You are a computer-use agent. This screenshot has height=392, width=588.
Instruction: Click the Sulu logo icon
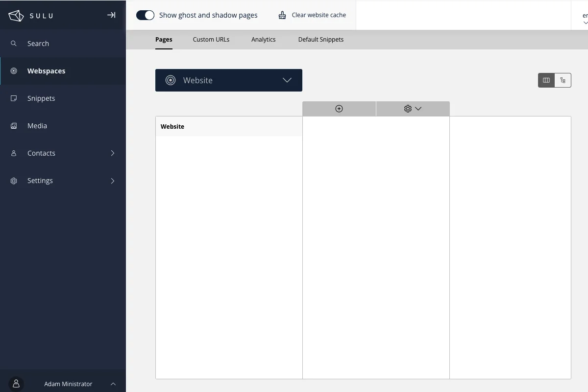point(16,16)
